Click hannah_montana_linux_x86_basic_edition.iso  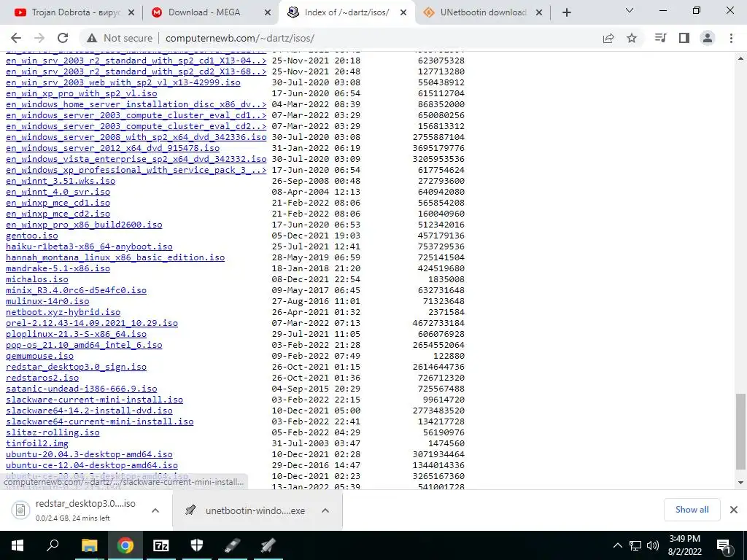[x=115, y=257]
